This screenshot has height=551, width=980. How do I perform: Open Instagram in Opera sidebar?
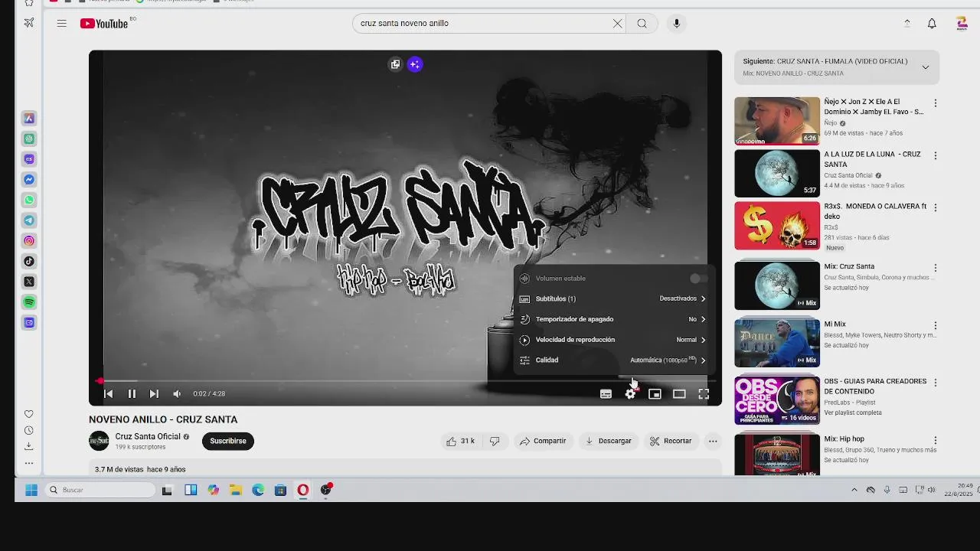(x=29, y=240)
